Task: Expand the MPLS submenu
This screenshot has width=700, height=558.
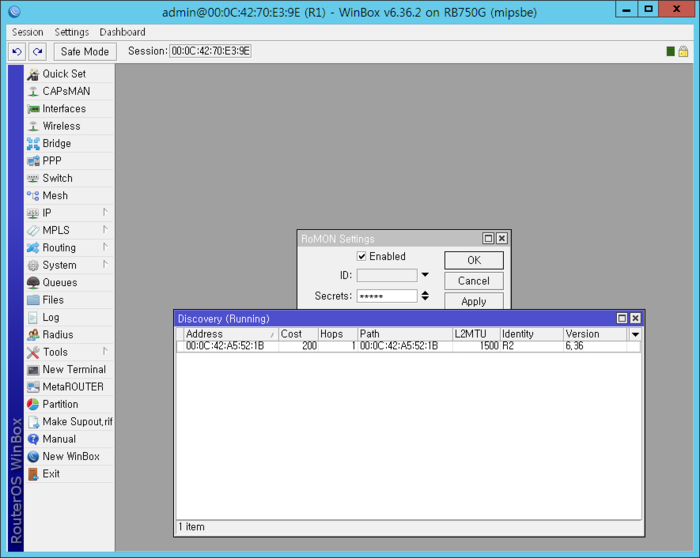Action: pyautogui.click(x=69, y=230)
